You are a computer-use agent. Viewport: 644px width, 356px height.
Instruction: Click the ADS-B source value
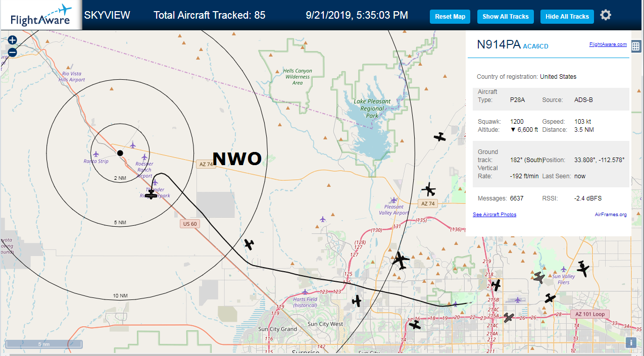click(x=583, y=100)
